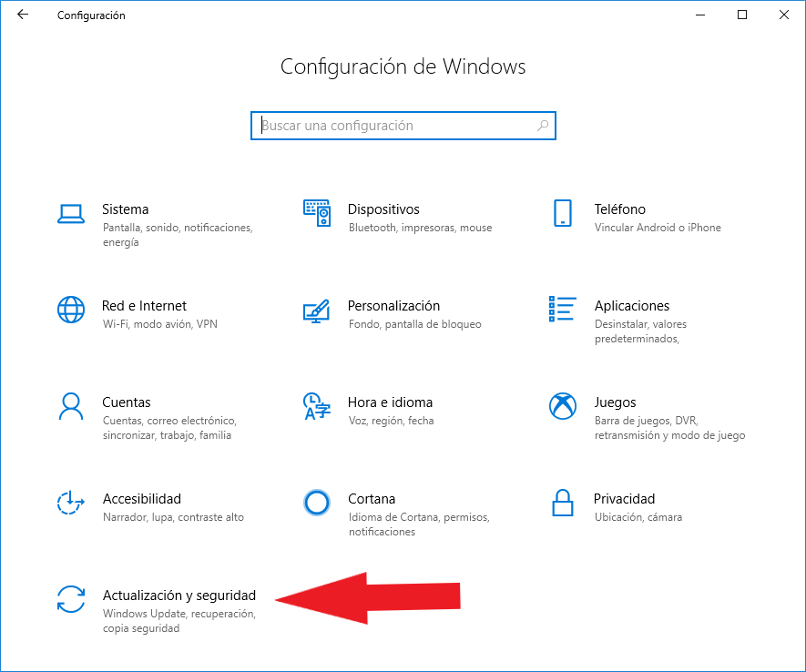Open the Juegos Xbox icon
Viewport: 806px width, 672px height.
tap(562, 406)
